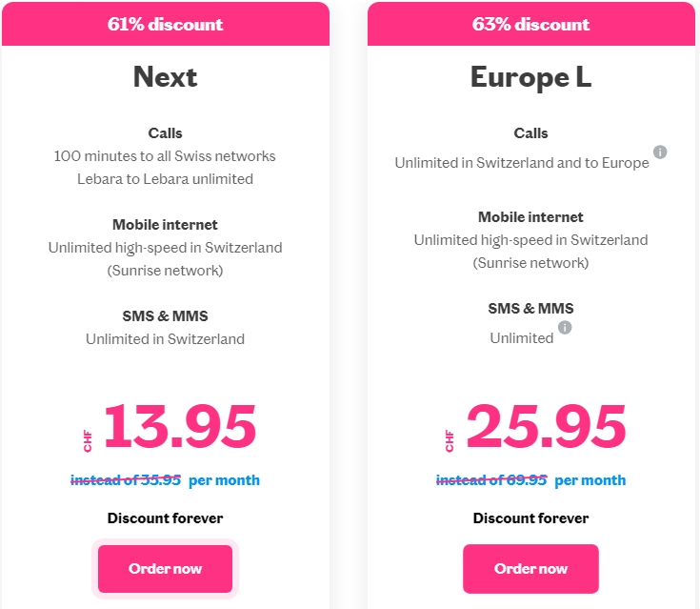Follow the 'instead of 35.95' link

tap(126, 480)
